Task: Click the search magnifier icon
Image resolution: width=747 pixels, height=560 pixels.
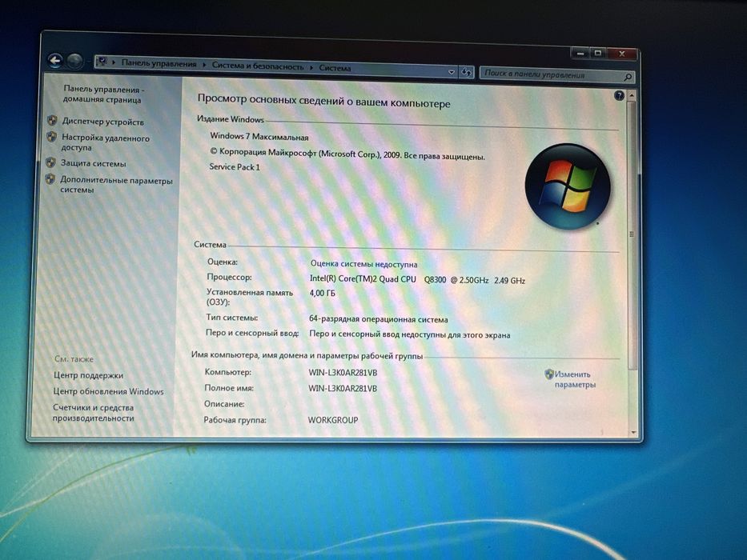Action: point(628,77)
